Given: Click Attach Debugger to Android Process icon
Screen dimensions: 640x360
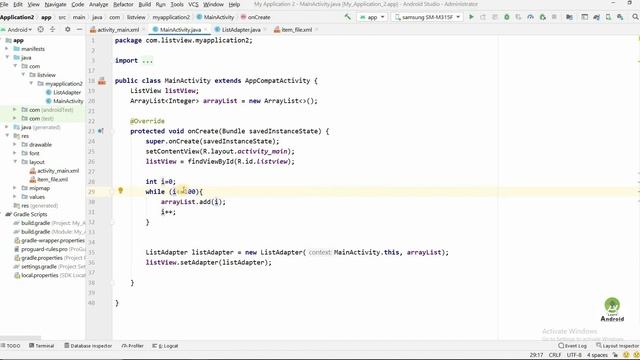Looking at the screenshot, I should click(542, 17).
